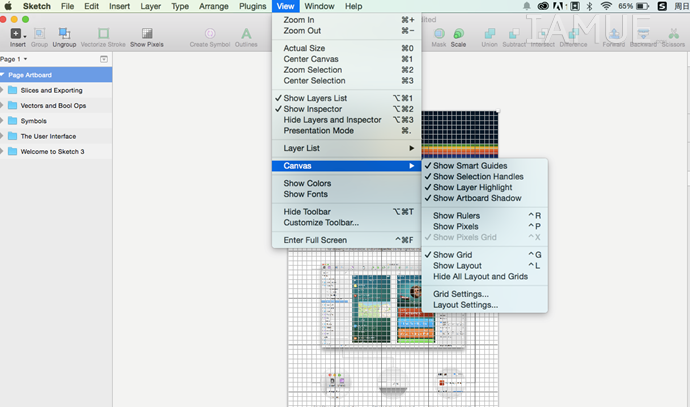Select Actual Size menu item
Viewport: 690px width, 407px height.
(x=346, y=48)
